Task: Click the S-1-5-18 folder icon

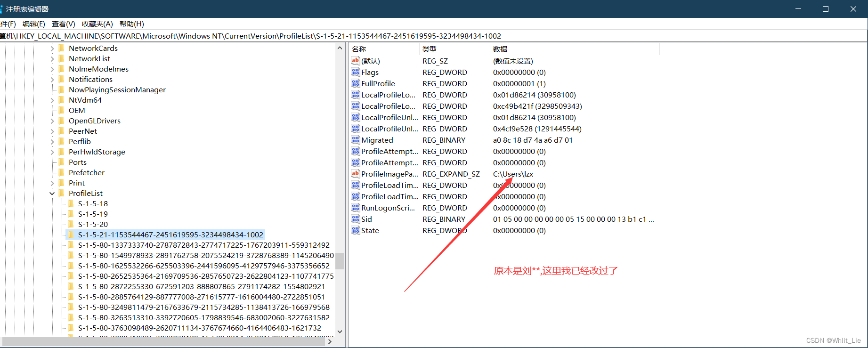Action: point(71,203)
